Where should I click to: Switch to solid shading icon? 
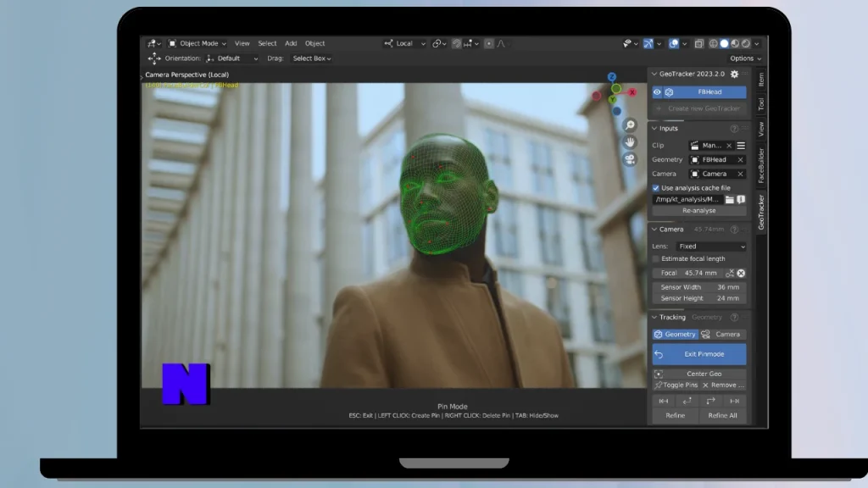(x=724, y=43)
